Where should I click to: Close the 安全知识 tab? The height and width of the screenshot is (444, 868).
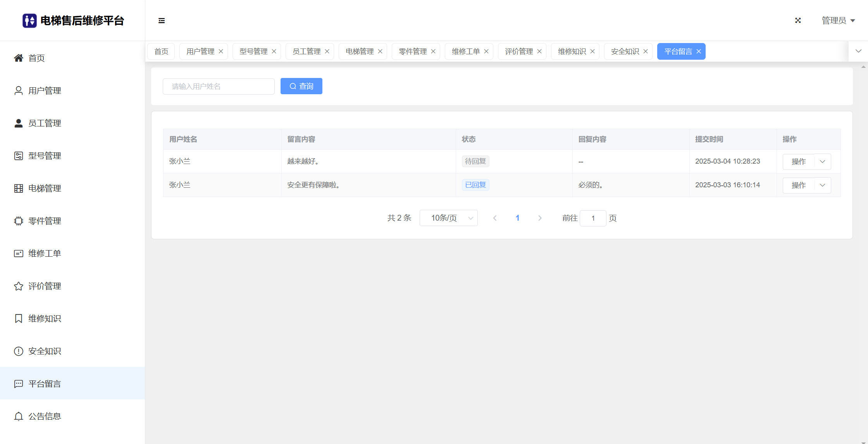click(646, 52)
